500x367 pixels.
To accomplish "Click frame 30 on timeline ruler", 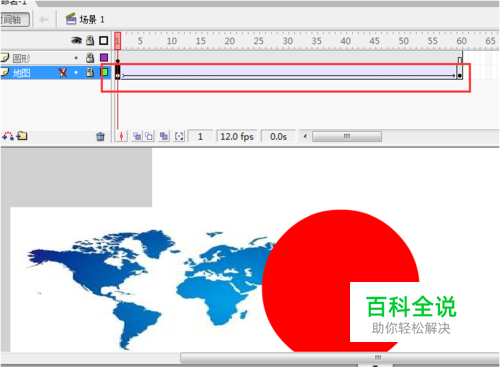I will (x=288, y=41).
